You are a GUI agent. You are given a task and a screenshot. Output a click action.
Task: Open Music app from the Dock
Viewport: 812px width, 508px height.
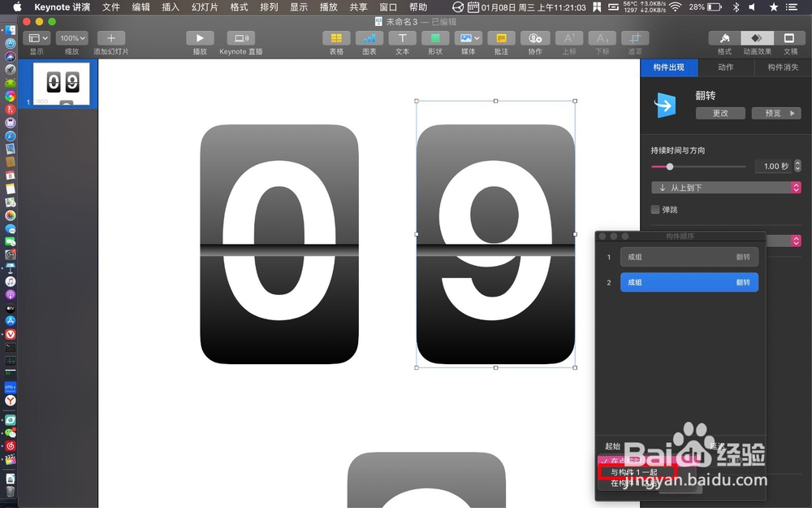click(x=11, y=281)
